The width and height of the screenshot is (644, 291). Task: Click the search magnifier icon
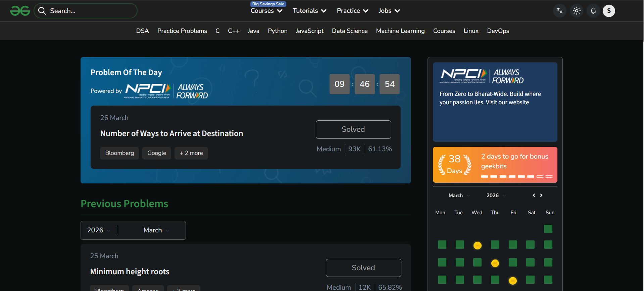point(42,11)
